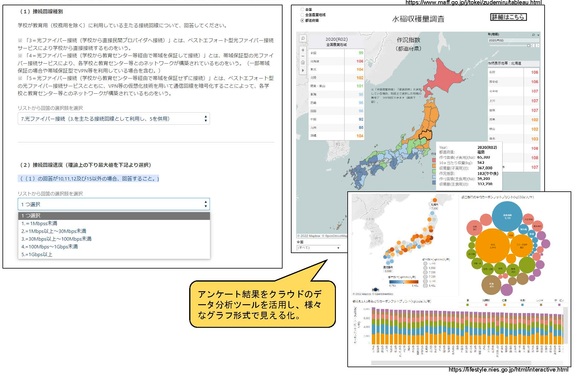575x392 pixels.
Task: Click the 鹿児島市 label on carbon map
Action: point(388,267)
